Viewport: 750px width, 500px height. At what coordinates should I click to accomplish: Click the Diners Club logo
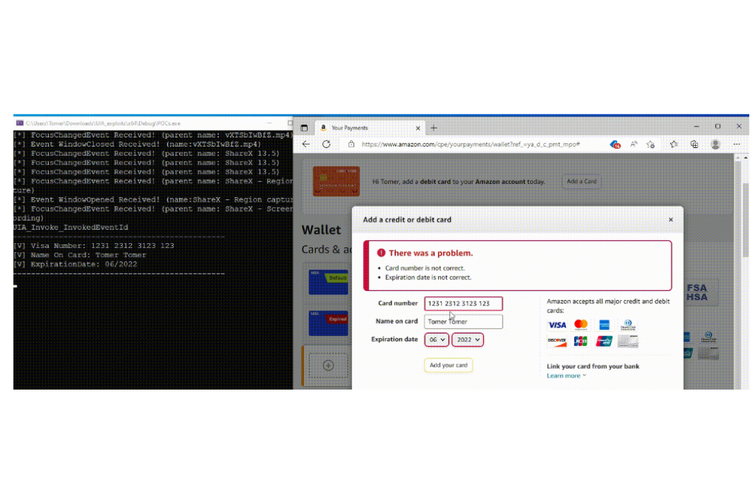point(628,325)
